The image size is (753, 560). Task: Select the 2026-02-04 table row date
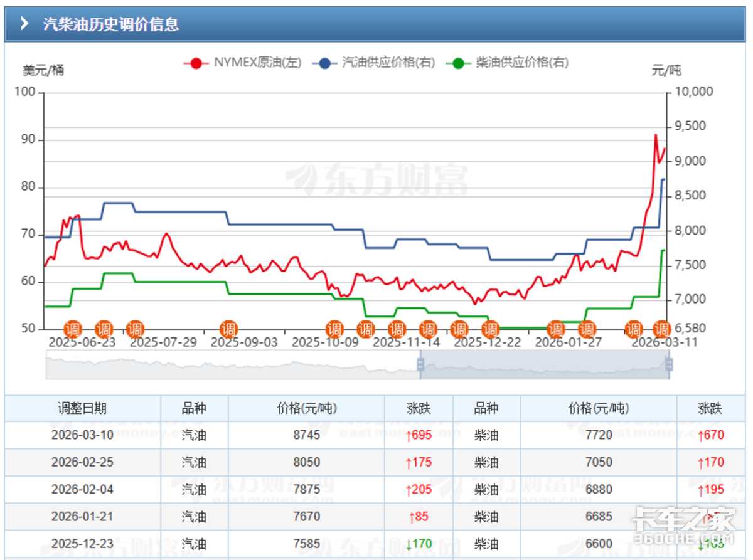pyautogui.click(x=82, y=489)
